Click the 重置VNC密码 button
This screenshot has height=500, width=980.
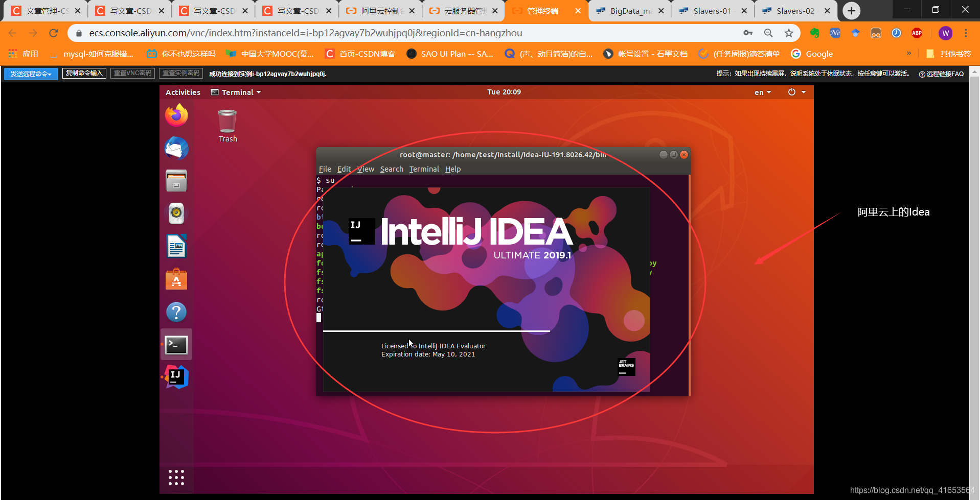coord(133,73)
